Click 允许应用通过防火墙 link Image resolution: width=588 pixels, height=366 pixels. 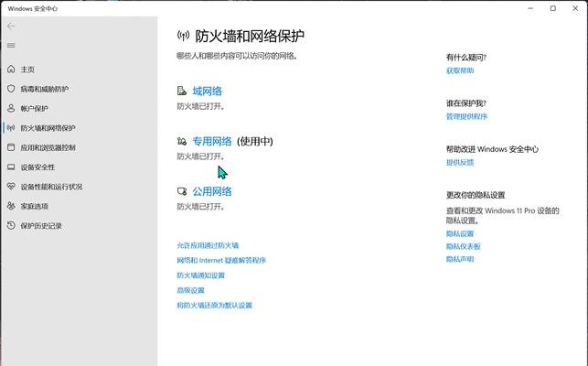point(208,245)
